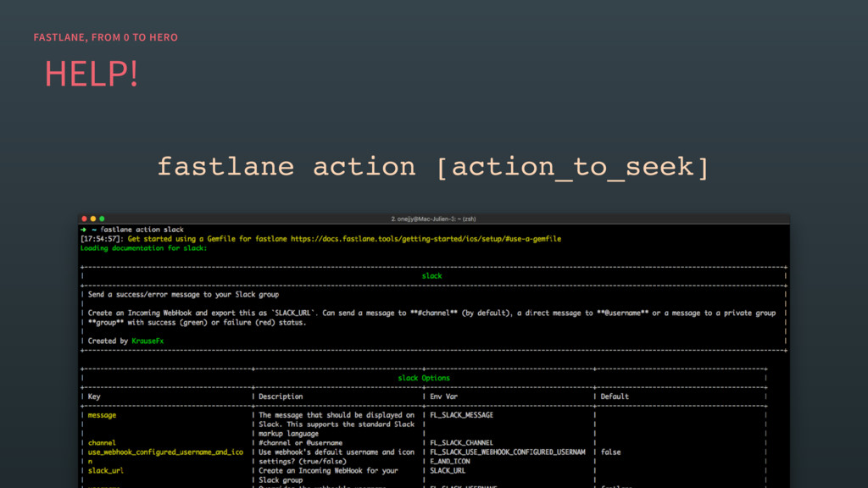Click '#channel or @username' description cell
Image resolution: width=868 pixels, height=488 pixels.
point(301,443)
